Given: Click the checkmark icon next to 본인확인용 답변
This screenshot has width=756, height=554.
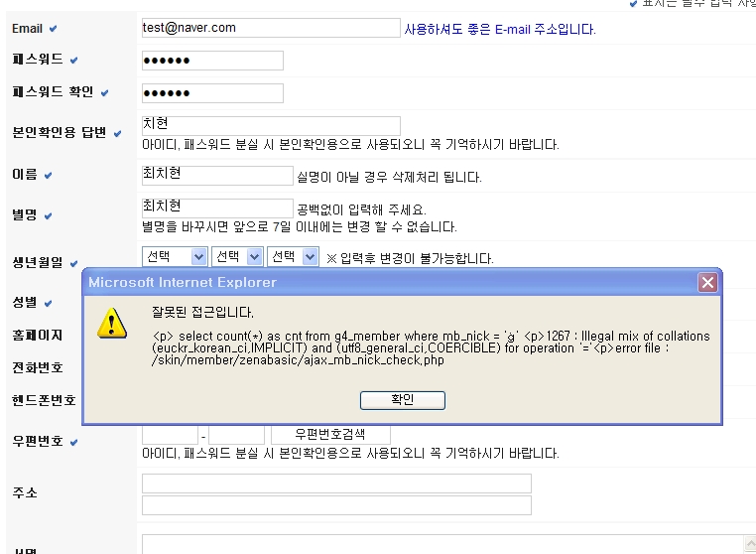Looking at the screenshot, I should point(117,133).
